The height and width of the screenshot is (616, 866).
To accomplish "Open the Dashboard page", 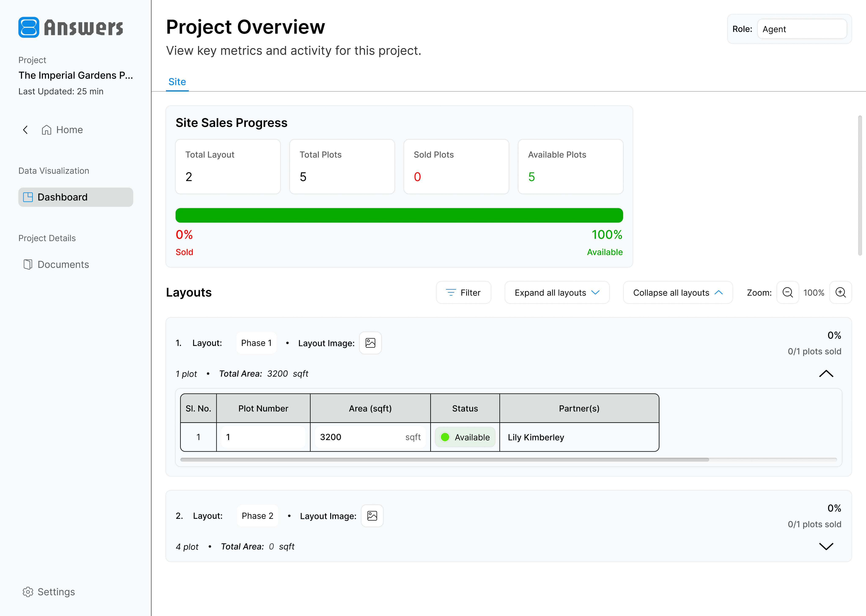I will (75, 197).
